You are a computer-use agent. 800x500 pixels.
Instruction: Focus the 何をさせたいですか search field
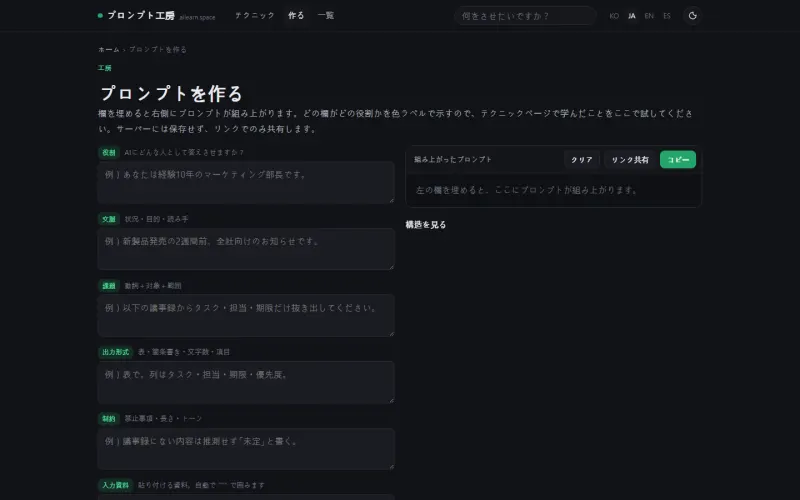(x=526, y=16)
